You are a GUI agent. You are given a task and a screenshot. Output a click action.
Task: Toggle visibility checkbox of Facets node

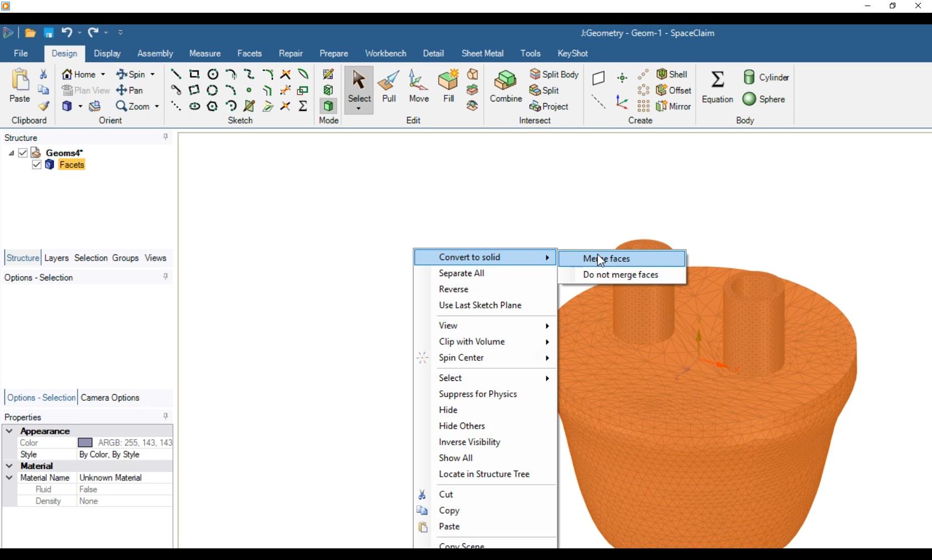(36, 165)
